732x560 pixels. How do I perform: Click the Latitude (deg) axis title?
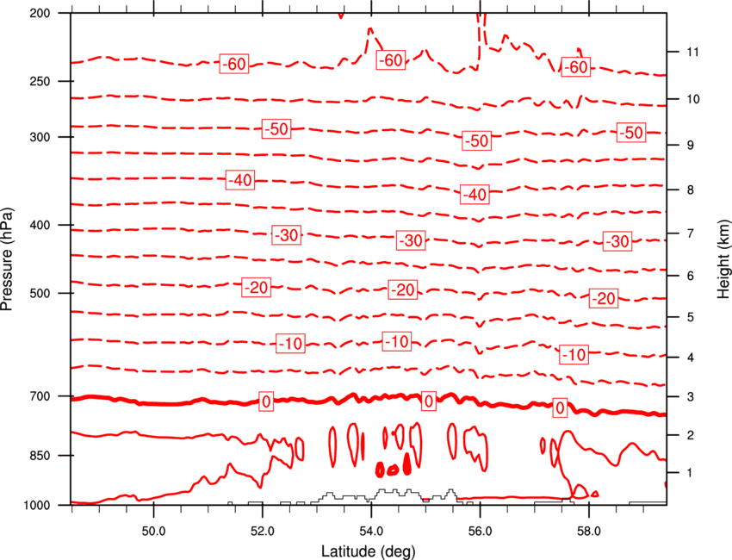coord(369,551)
